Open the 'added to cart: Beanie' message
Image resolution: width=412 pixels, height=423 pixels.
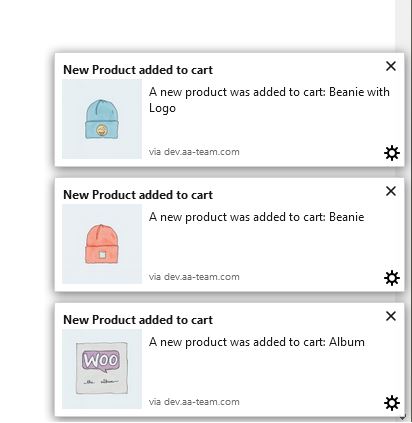256,217
